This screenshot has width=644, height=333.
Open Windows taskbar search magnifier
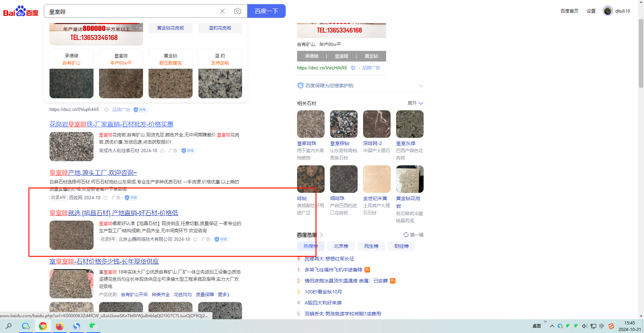click(9, 326)
